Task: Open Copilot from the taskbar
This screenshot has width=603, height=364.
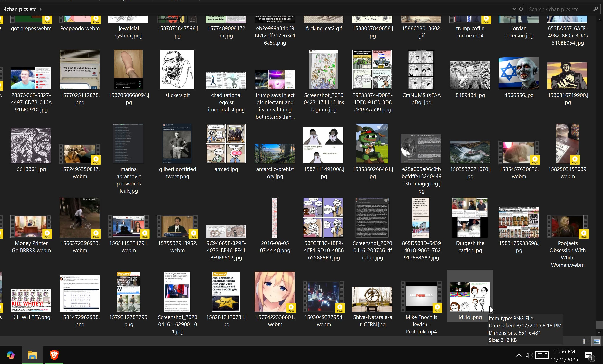Action: click(11, 355)
